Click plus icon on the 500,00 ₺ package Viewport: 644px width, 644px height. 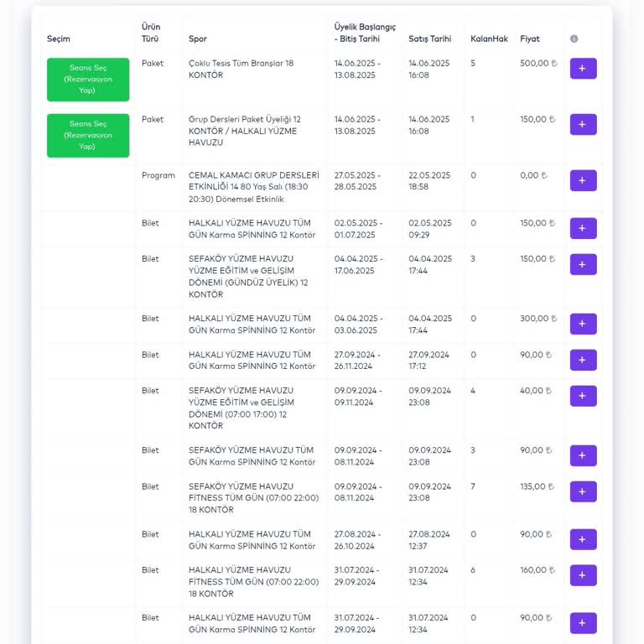click(583, 69)
